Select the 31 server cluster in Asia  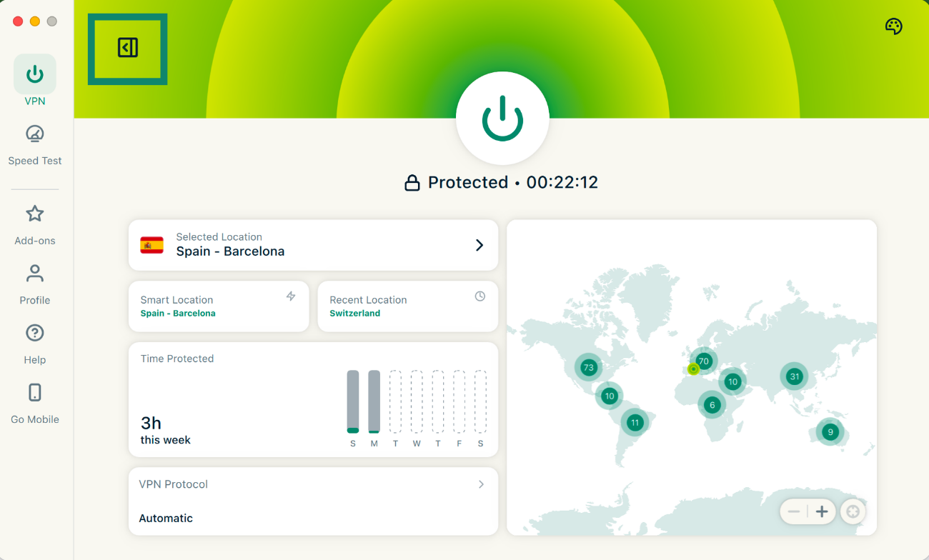pos(794,376)
